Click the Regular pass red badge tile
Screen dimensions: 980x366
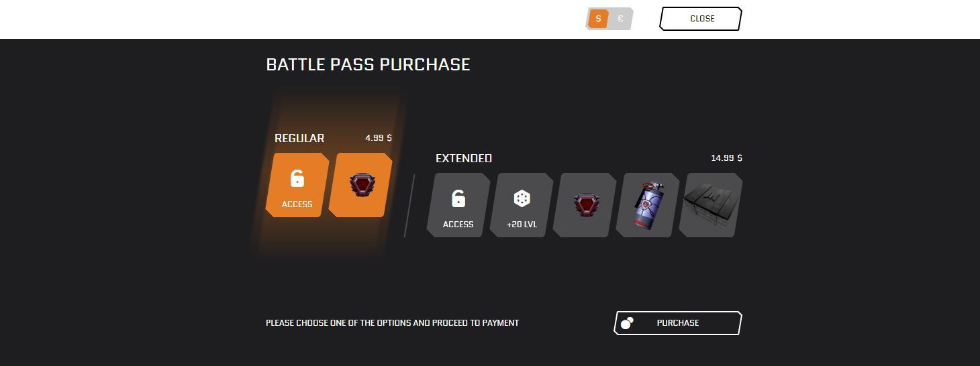click(360, 185)
